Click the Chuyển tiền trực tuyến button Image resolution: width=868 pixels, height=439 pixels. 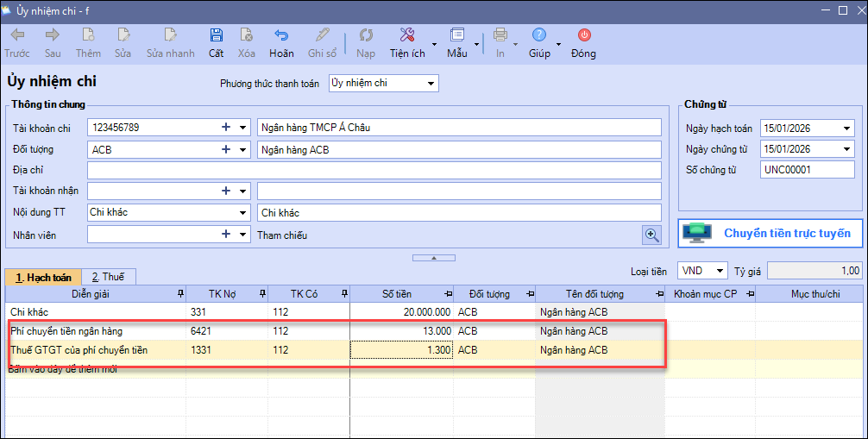(x=772, y=233)
